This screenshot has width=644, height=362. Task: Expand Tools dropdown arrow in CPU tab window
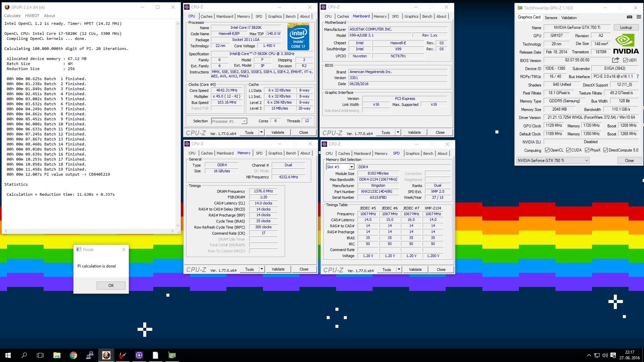261,132
